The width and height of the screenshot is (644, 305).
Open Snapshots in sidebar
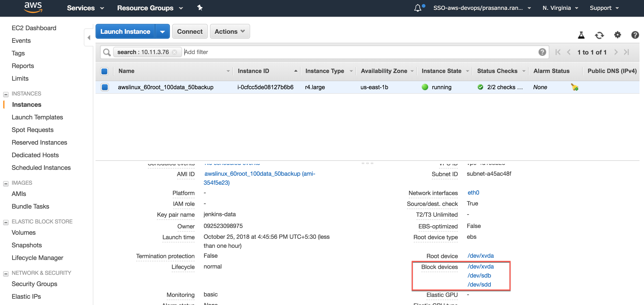click(27, 245)
